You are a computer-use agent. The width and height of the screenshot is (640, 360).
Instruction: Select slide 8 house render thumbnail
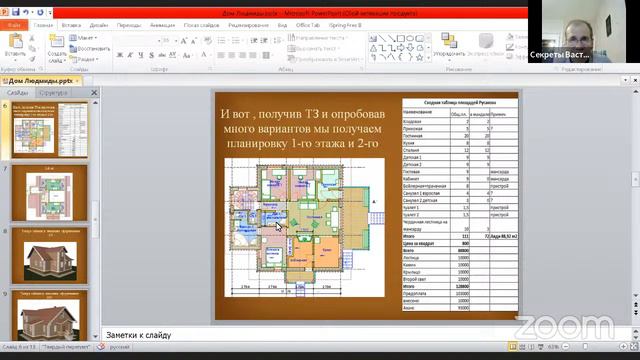pos(49,256)
